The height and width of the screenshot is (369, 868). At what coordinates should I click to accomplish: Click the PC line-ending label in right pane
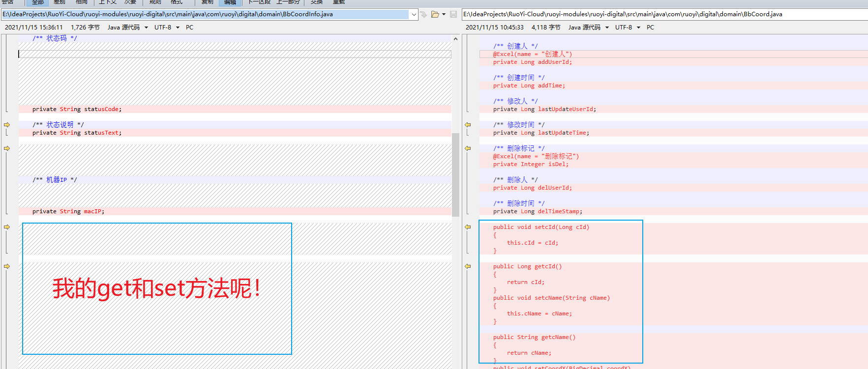click(x=650, y=28)
